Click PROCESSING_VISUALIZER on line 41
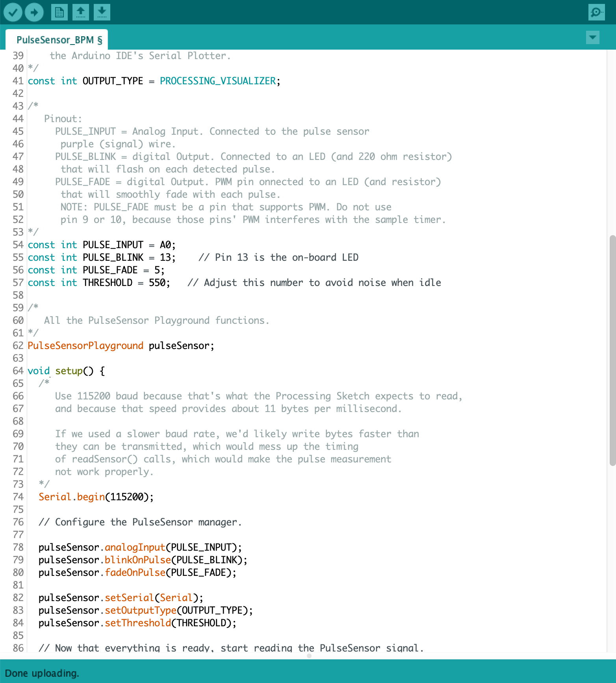The height and width of the screenshot is (683, 616). coord(218,81)
